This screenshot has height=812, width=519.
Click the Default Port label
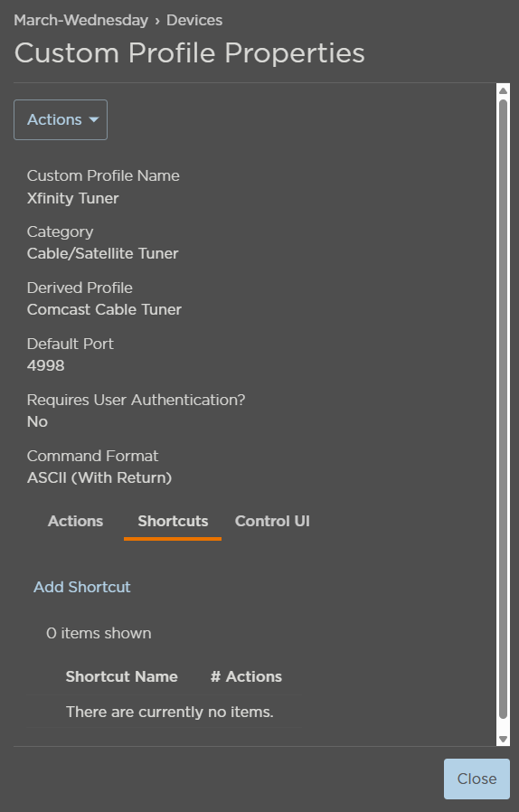(71, 344)
